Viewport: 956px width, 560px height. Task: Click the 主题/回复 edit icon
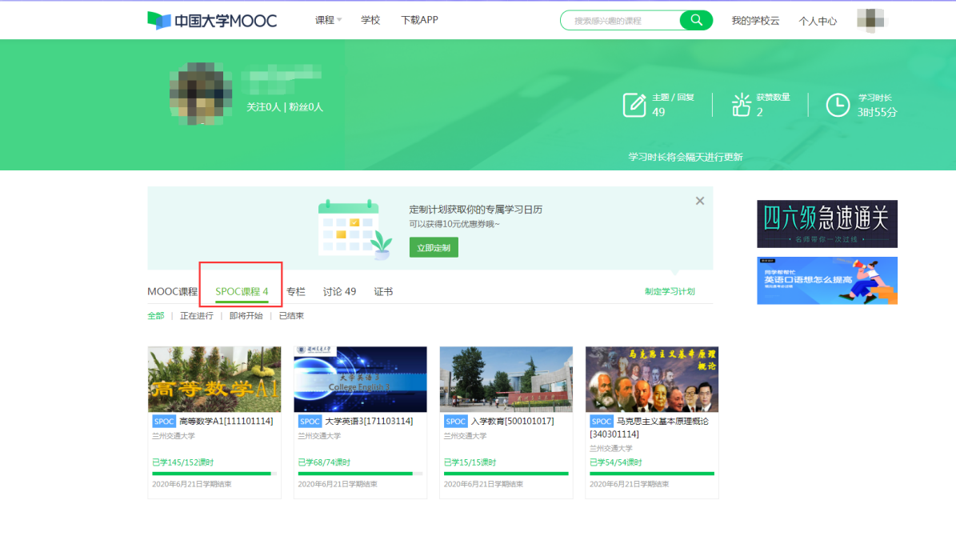tap(634, 105)
